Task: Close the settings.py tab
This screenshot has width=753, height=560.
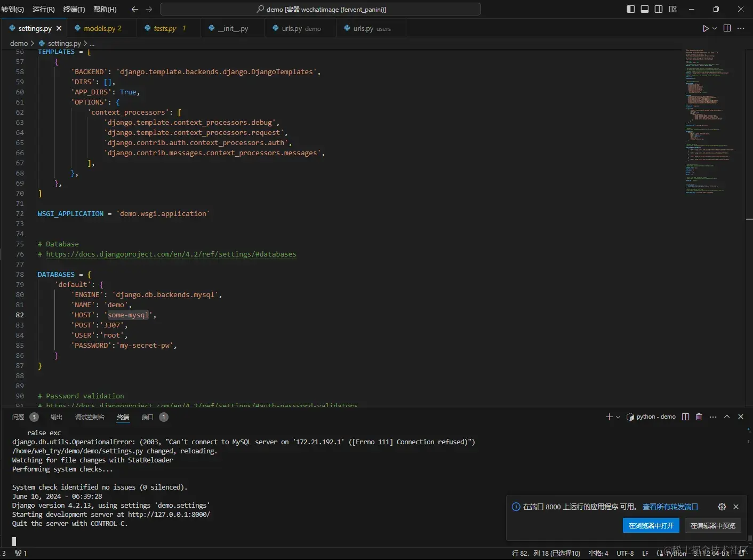Action: pos(59,28)
